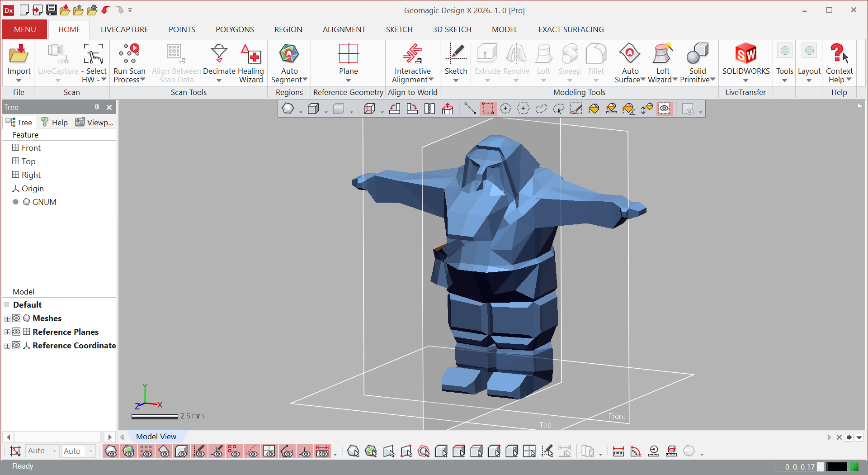
Task: Choose the line selection tool in viewport toolbar
Action: click(x=470, y=109)
